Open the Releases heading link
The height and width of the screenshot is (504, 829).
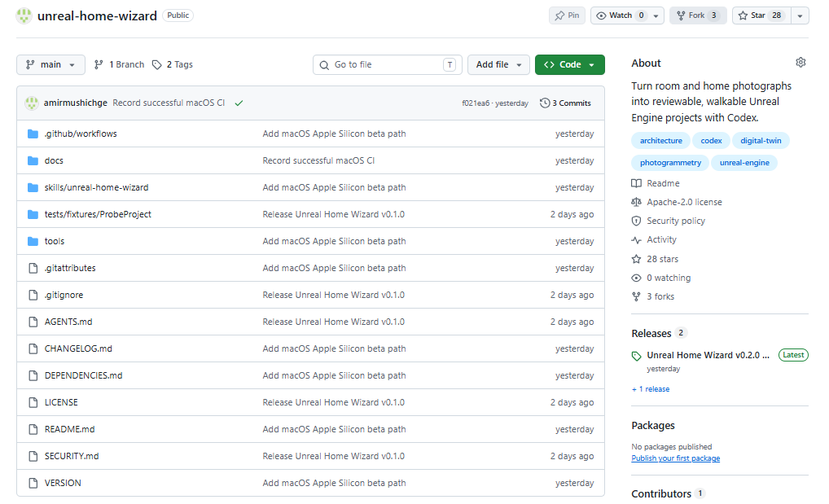click(651, 334)
